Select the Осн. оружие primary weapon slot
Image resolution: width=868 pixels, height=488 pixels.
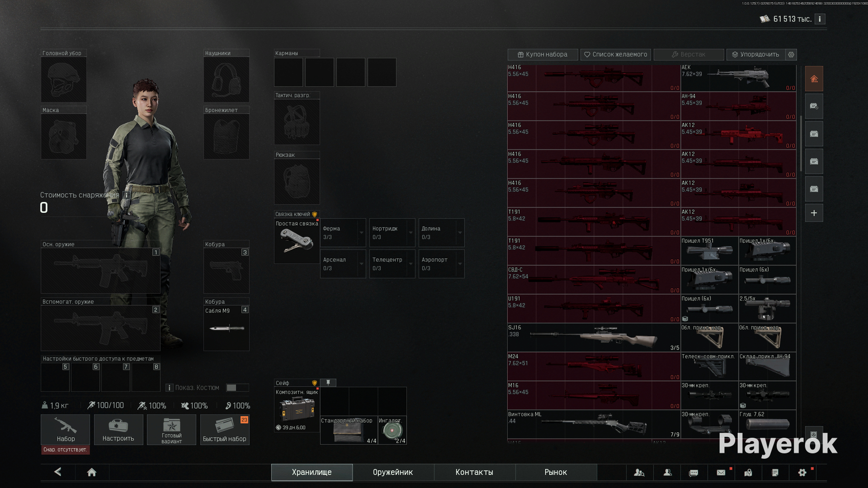(x=101, y=271)
